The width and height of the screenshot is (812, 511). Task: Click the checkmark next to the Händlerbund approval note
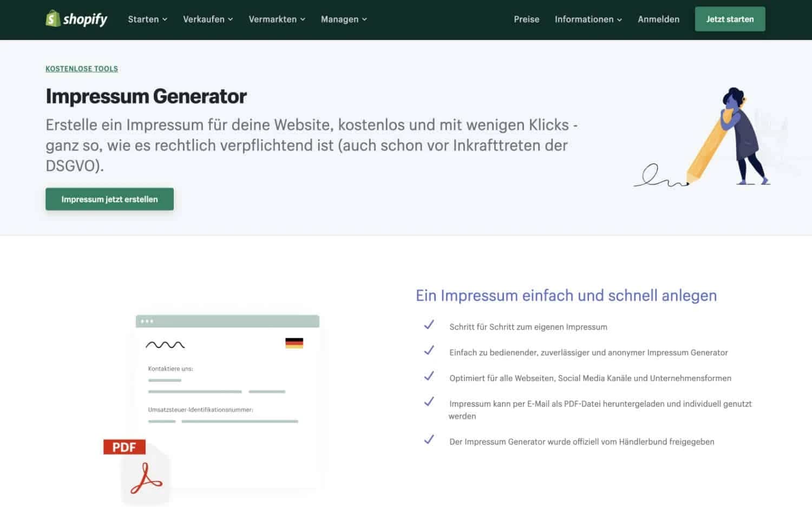(429, 439)
